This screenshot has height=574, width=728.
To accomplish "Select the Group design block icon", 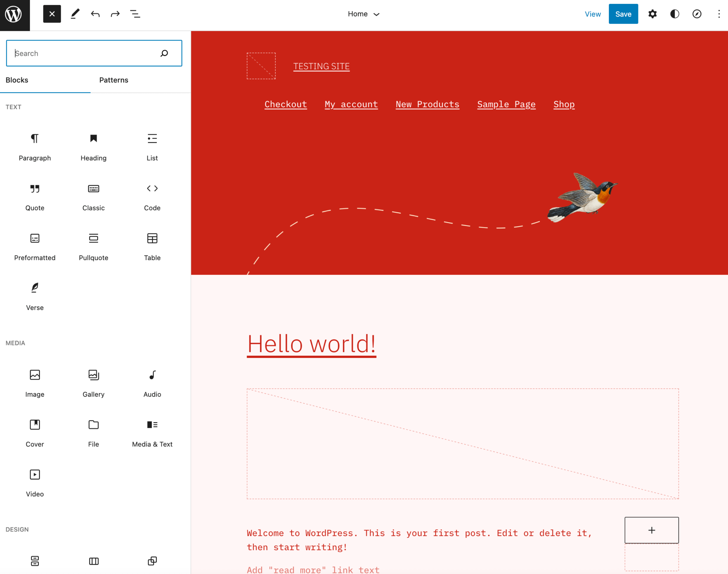I will (x=152, y=561).
